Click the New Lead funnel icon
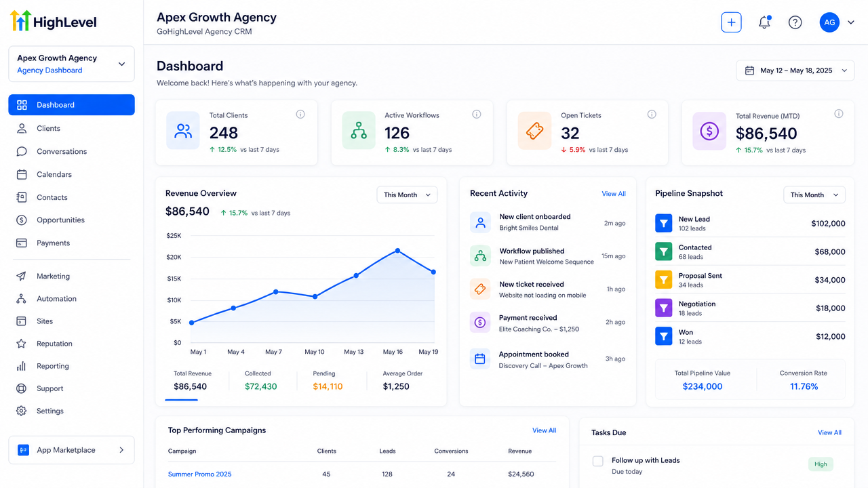 coord(663,223)
